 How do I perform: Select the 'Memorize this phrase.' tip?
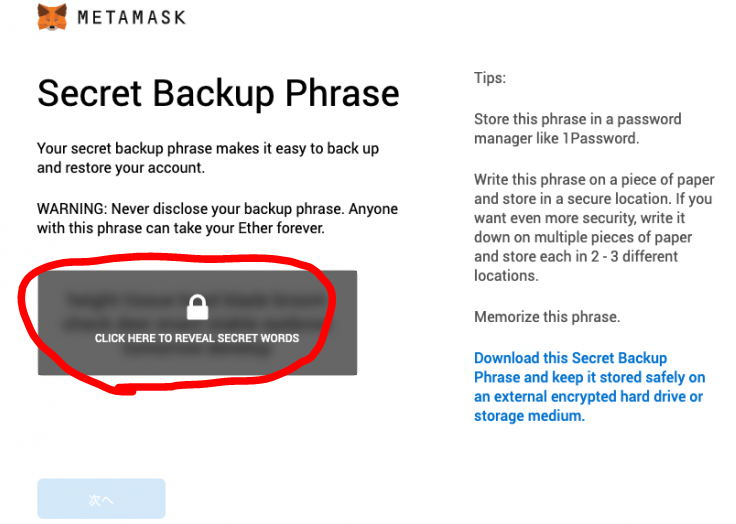click(547, 317)
